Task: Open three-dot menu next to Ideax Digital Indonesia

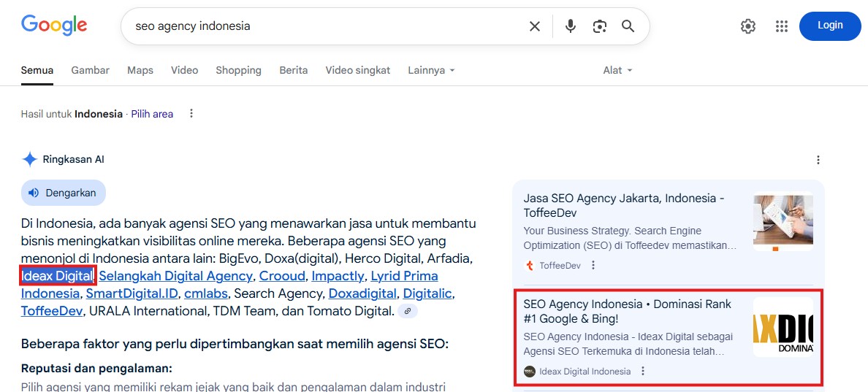Action: 643,372
